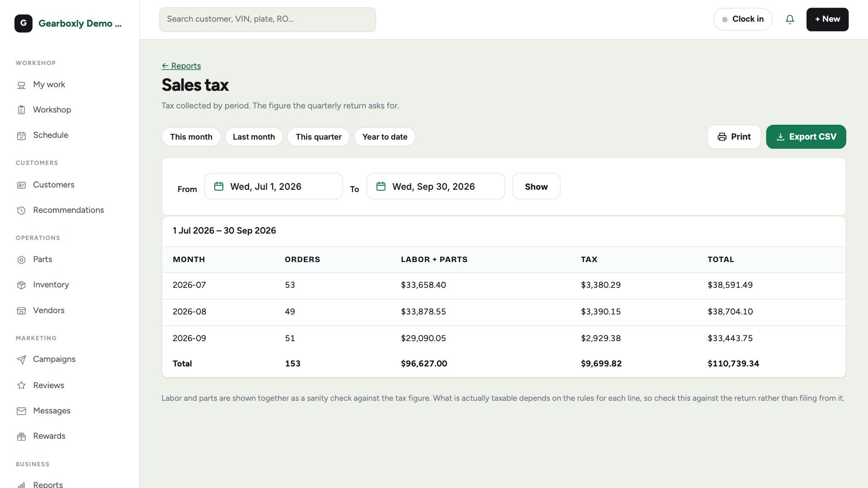
Task: Click the Reports bar chart icon
Action: pyautogui.click(x=21, y=485)
